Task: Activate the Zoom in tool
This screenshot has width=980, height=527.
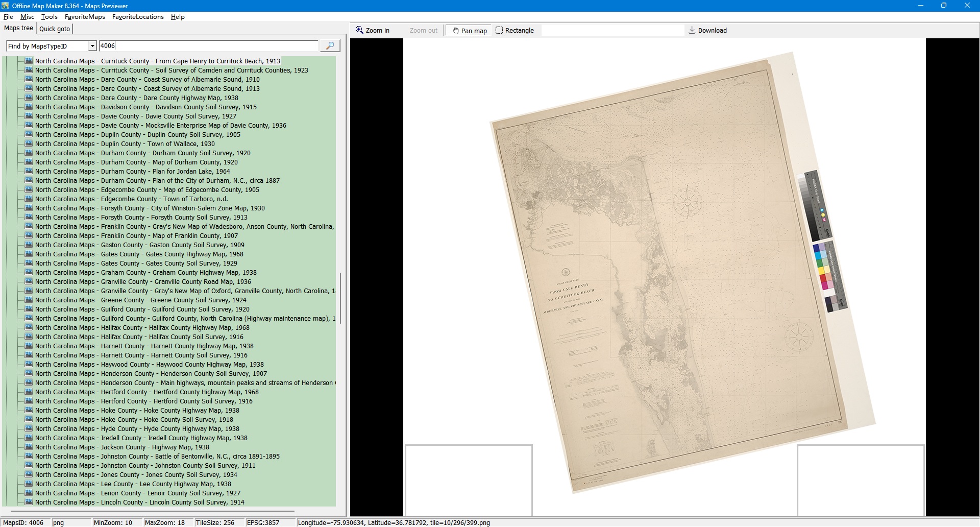Action: coord(373,31)
